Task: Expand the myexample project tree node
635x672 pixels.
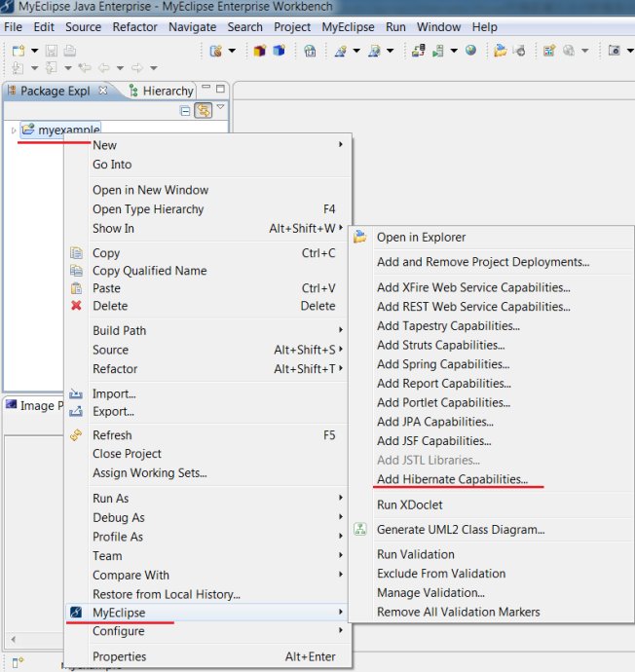Action: pos(14,130)
